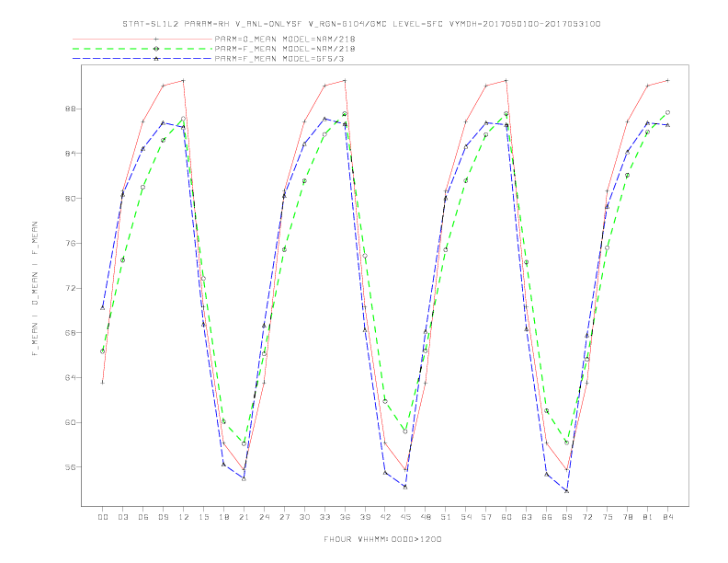728x563 pixels.
Task: Click x-axis tick label 18
Action: pos(223,517)
